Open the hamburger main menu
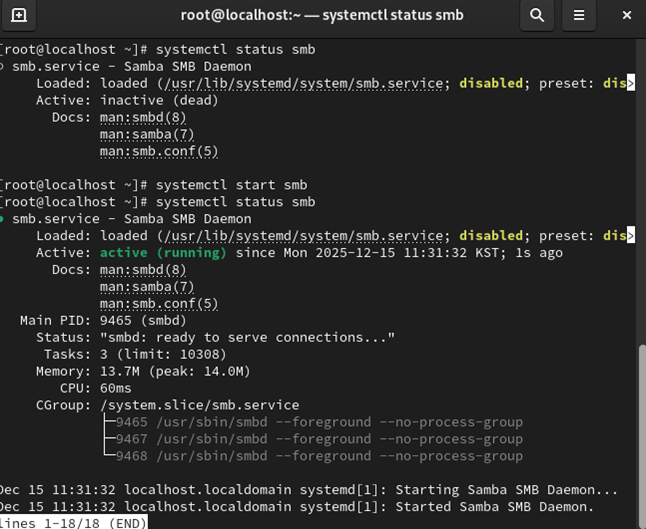This screenshot has width=646, height=529. (x=579, y=15)
